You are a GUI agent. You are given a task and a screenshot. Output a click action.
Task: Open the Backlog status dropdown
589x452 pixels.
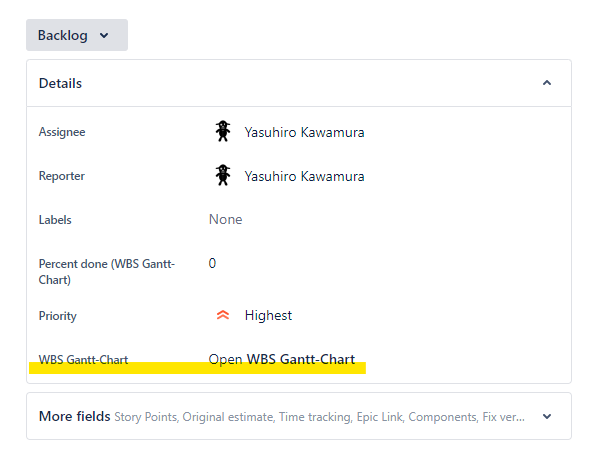click(x=77, y=35)
